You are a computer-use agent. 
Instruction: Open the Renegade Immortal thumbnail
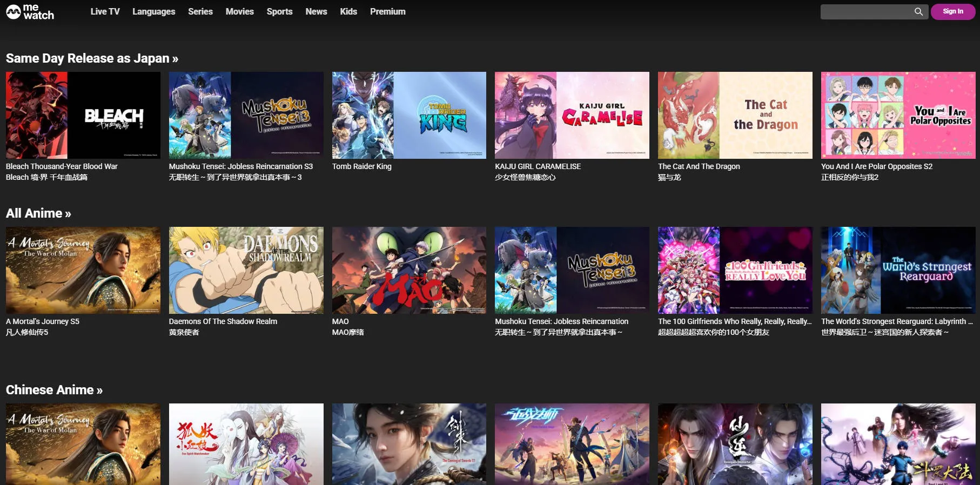[735, 444]
